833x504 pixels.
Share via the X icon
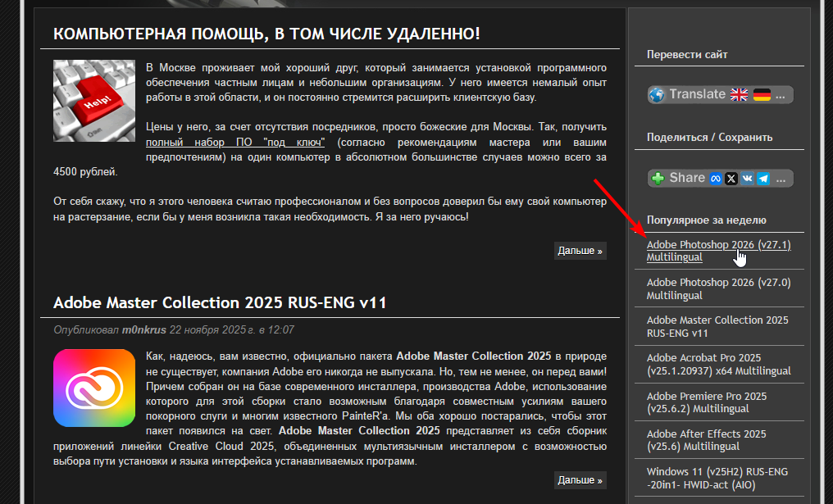click(731, 179)
